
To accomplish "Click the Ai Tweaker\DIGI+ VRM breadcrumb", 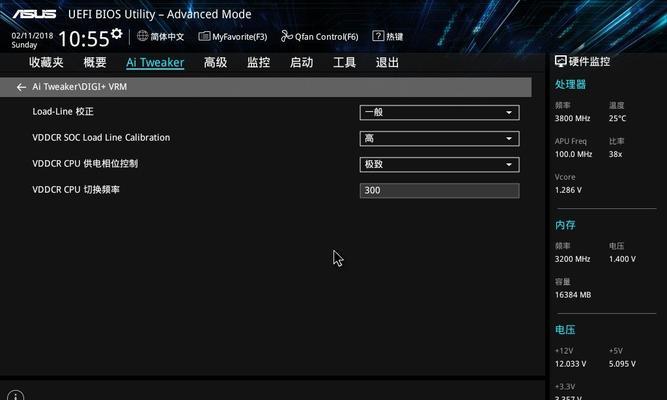I will pyautogui.click(x=80, y=87).
